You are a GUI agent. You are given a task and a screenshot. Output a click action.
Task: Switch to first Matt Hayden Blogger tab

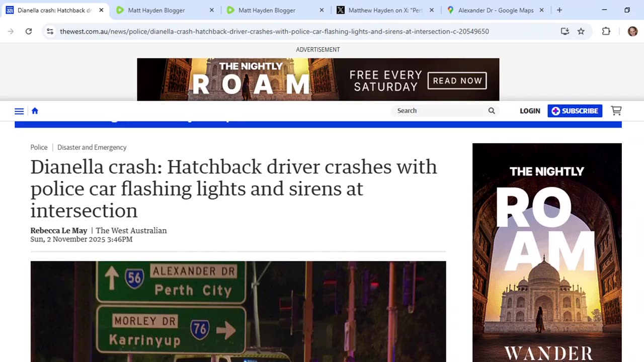[x=165, y=10]
